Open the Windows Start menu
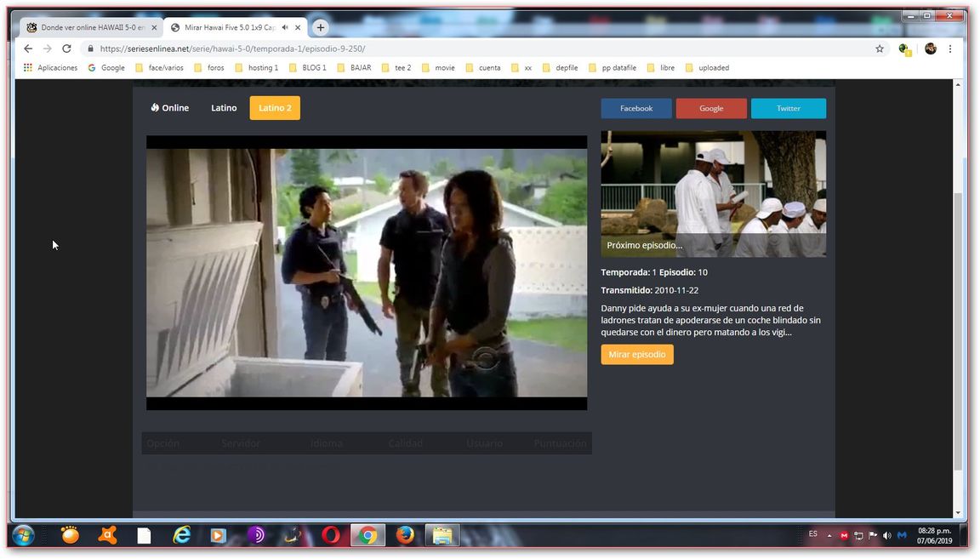The image size is (980, 559). click(x=23, y=536)
